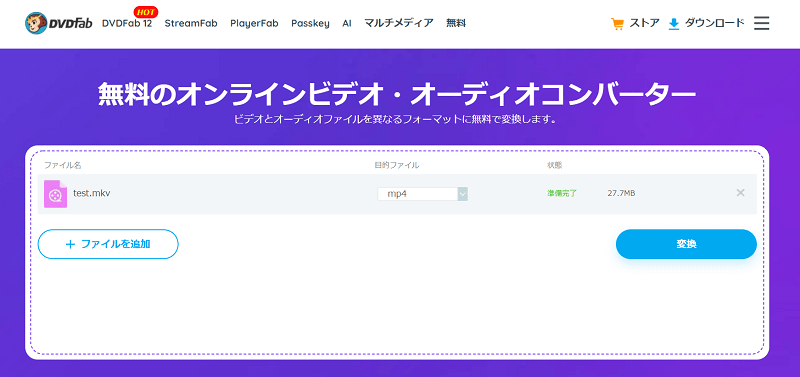Click the ファイル名 column header
800x377 pixels.
click(62, 165)
